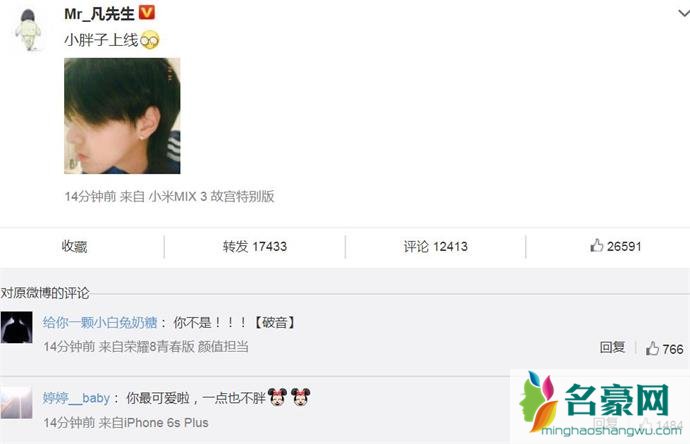Screen dimensions: 690x444
Task: Click the glasses emoji after 小胖子上线
Action: (150, 40)
